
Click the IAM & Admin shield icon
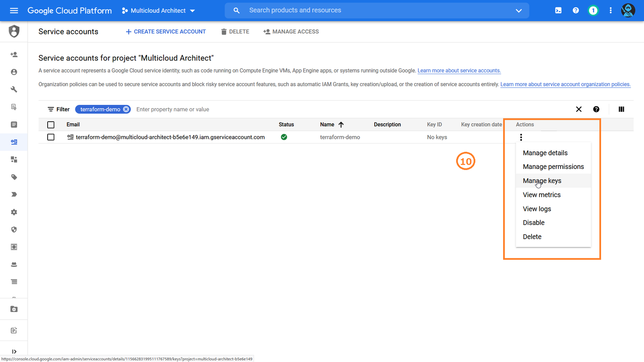point(14,31)
